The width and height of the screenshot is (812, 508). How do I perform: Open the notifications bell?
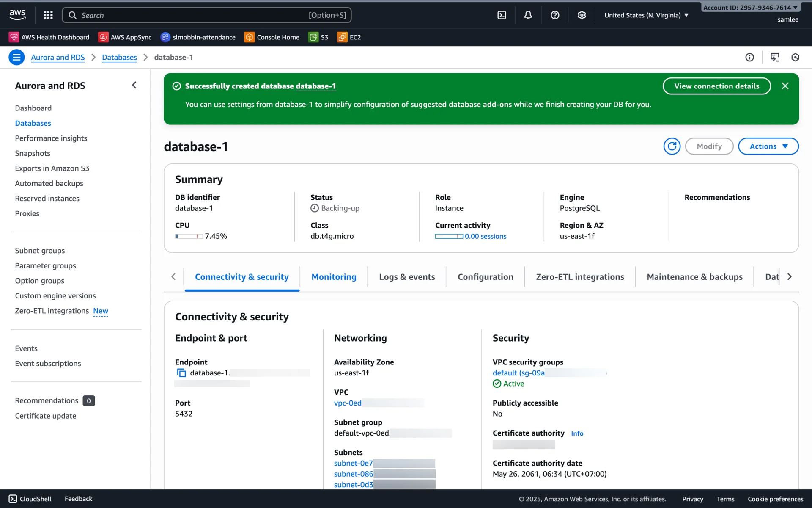tap(528, 15)
